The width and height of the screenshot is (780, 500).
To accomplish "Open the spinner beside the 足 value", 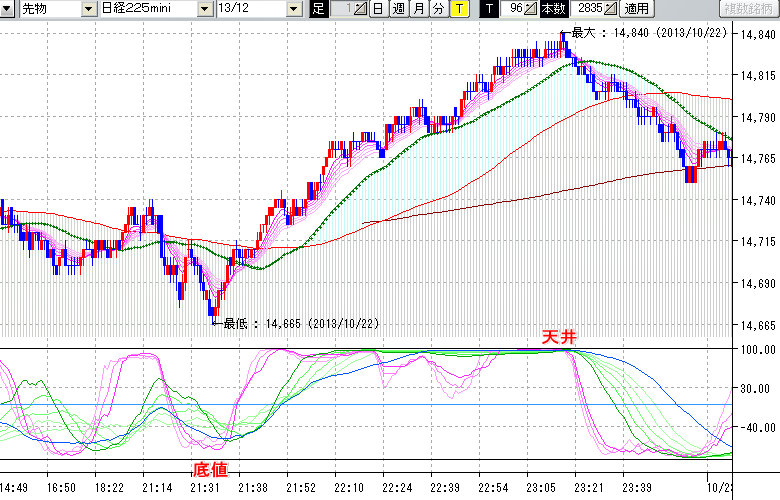I will 361,8.
